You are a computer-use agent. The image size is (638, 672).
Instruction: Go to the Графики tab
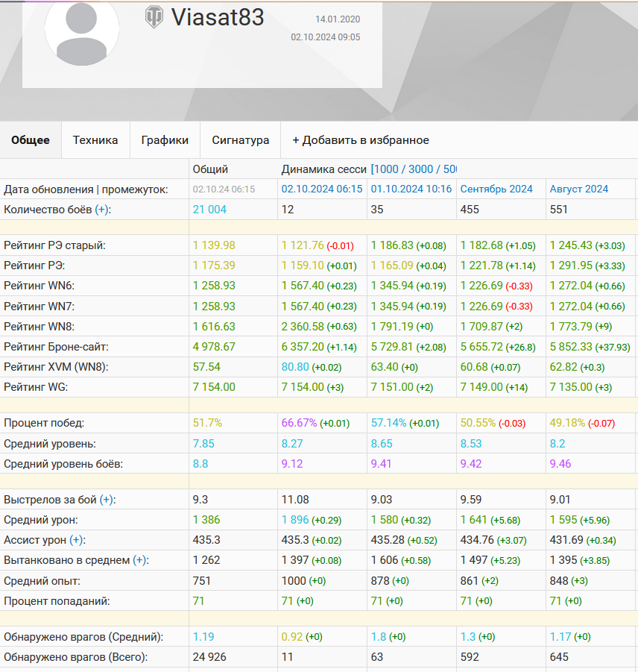tap(165, 140)
